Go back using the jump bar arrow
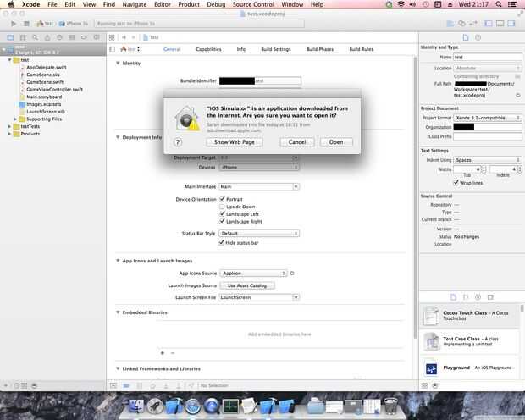This screenshot has height=420, width=525. pyautogui.click(x=124, y=37)
